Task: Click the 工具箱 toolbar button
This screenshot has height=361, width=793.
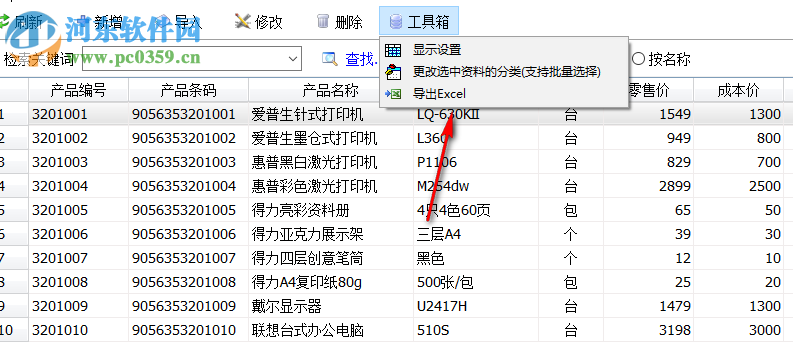Action: pos(419,21)
